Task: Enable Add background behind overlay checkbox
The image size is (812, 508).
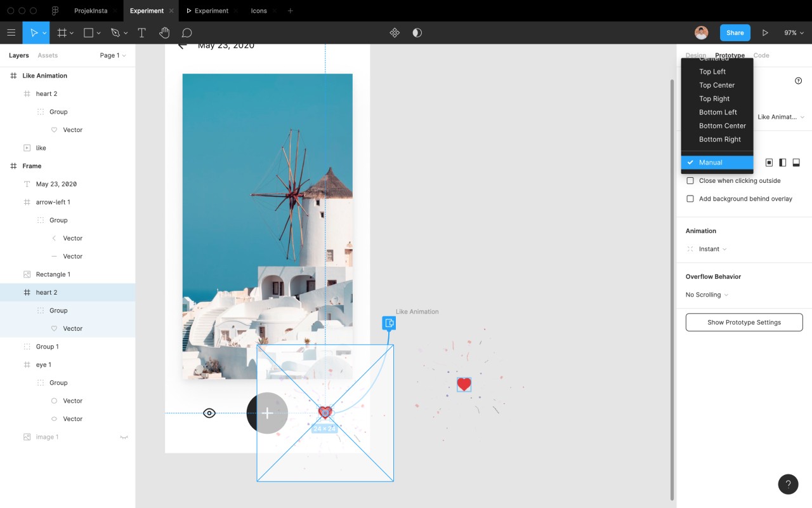Action: point(690,199)
